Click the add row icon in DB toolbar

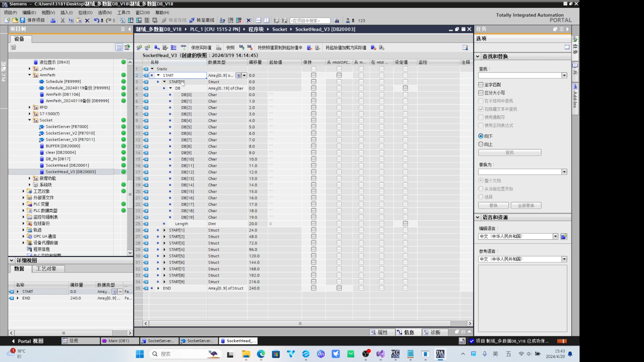(147, 48)
